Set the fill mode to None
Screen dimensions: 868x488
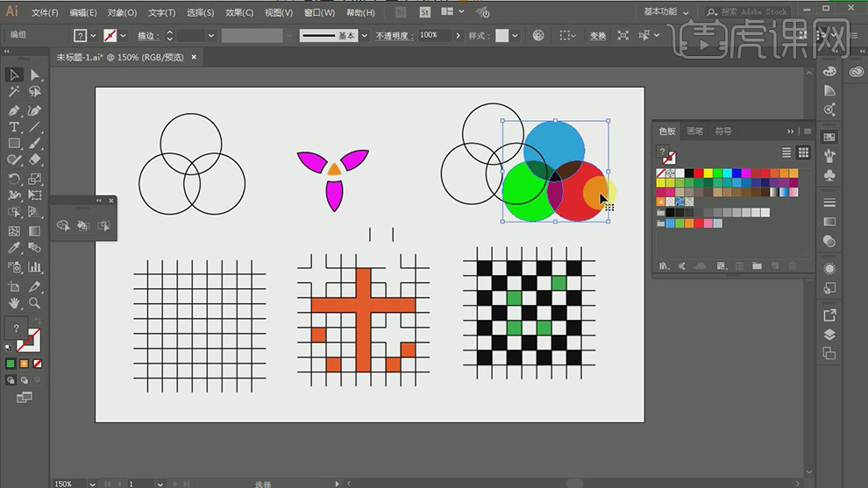(x=39, y=364)
